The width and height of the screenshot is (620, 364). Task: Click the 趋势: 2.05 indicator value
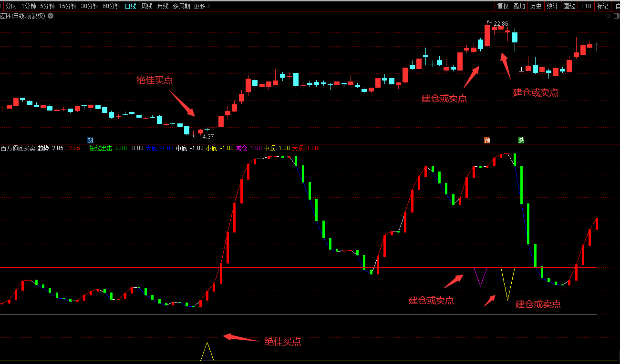(50, 148)
